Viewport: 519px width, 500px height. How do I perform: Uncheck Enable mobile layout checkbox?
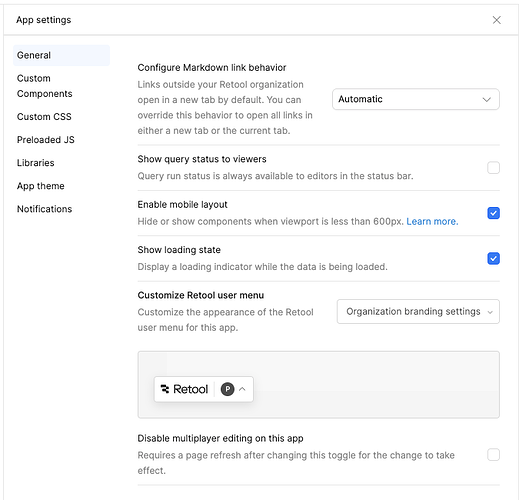click(493, 213)
